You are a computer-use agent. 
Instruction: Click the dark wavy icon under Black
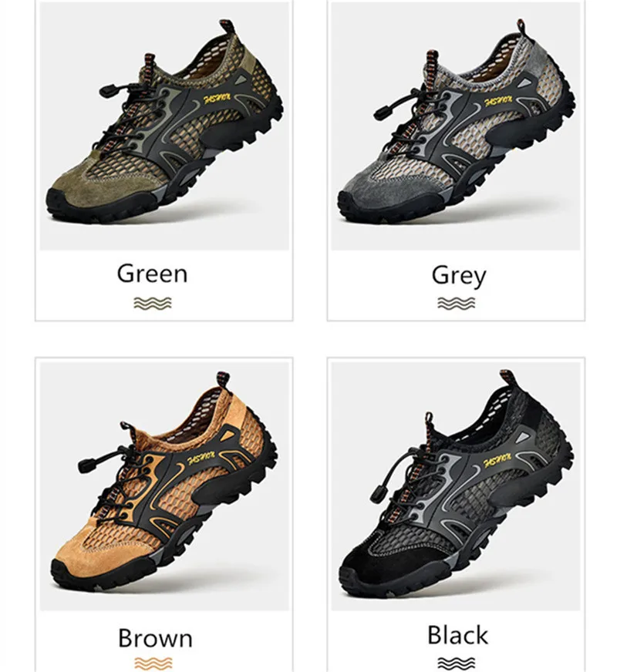[x=457, y=663]
